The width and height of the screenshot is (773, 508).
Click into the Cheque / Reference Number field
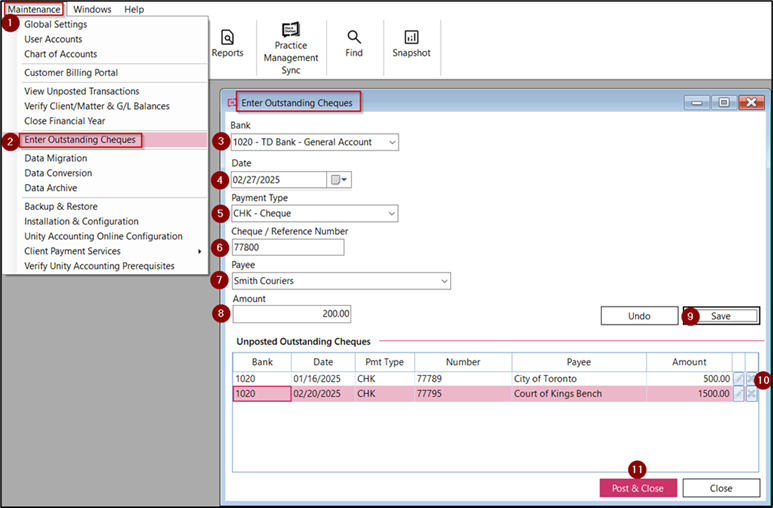point(288,248)
